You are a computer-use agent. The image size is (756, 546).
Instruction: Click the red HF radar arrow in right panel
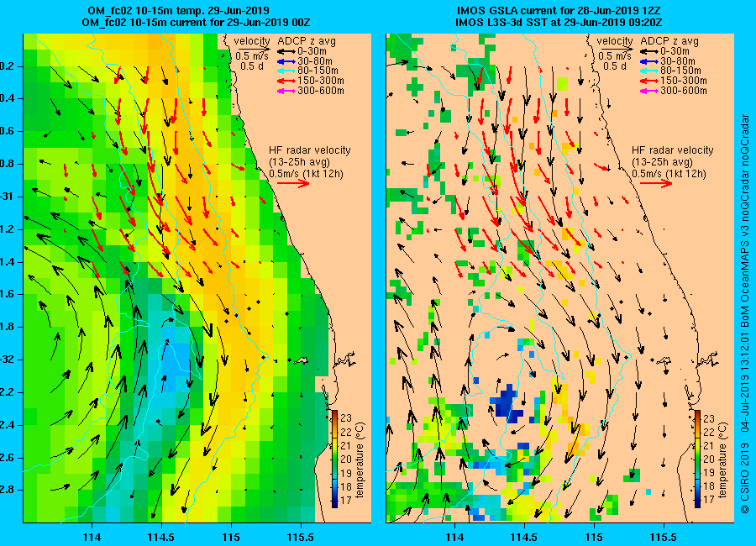tap(657, 183)
